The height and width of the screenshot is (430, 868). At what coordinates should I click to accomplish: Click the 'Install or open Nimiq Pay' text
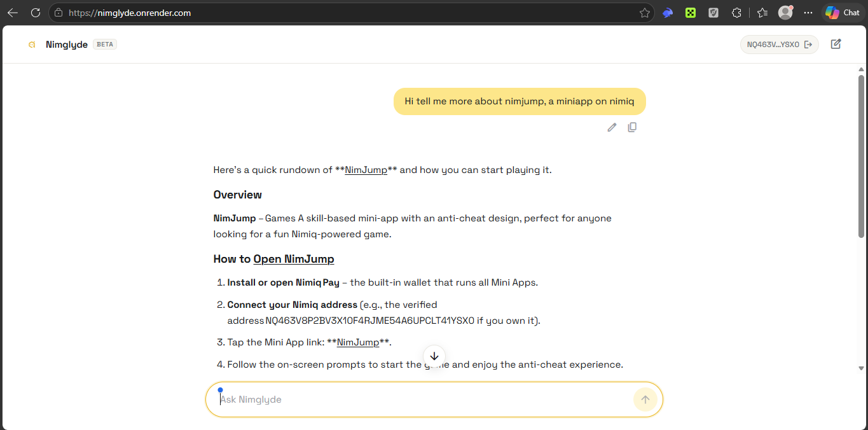click(x=284, y=282)
